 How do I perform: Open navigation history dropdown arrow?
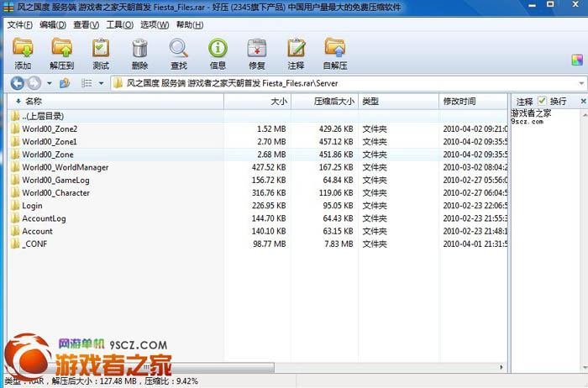[50, 83]
